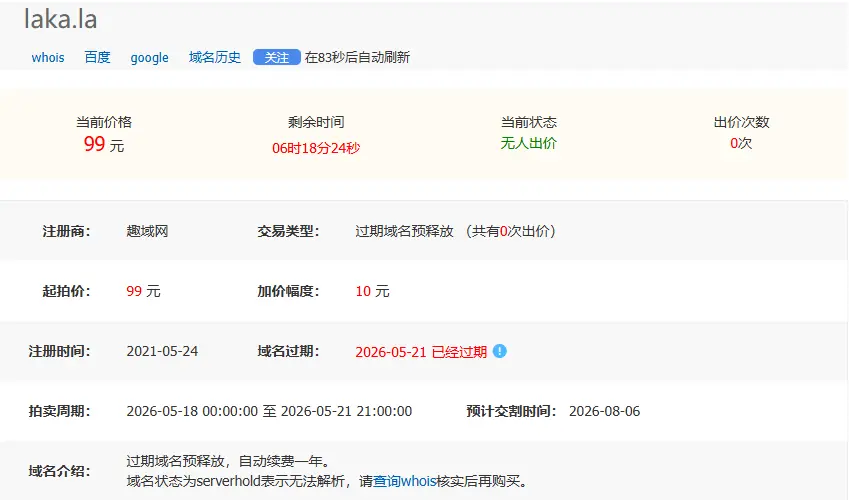849x500 pixels.
Task: Click the 加价幅度: label
Action: 288,291
